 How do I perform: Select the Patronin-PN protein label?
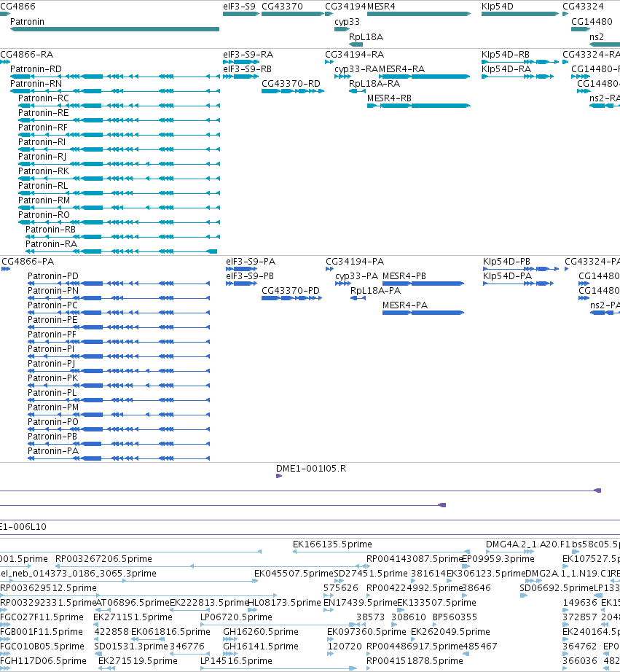[53, 291]
